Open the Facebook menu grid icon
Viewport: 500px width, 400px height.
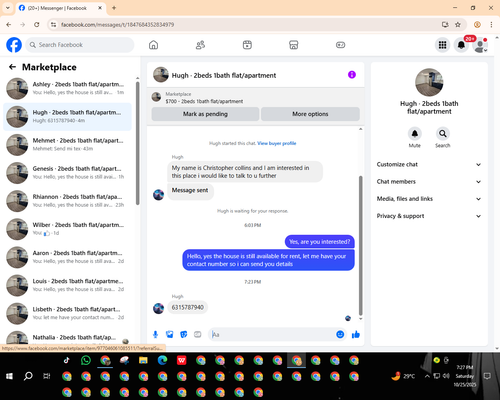coord(442,45)
